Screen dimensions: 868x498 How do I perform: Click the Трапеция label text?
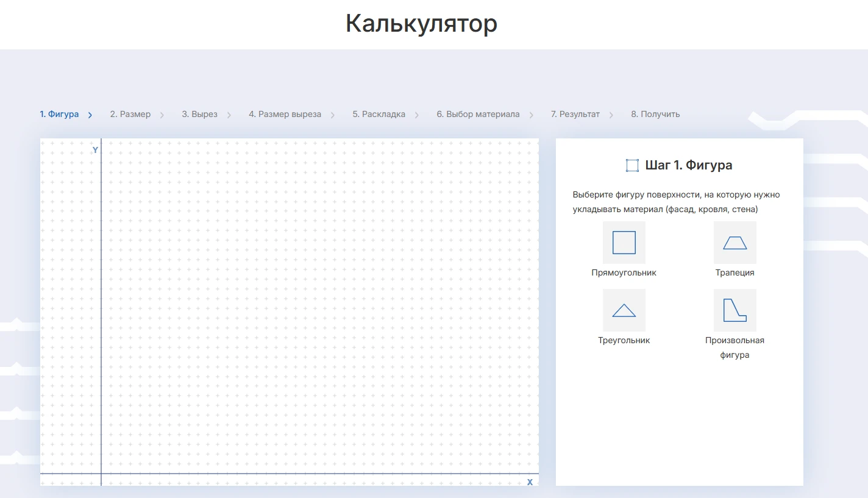pos(735,272)
